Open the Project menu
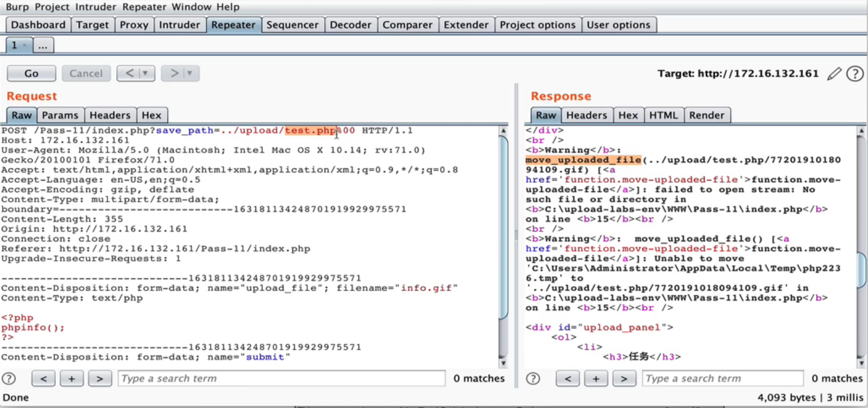The height and width of the screenshot is (408, 868). pos(52,7)
